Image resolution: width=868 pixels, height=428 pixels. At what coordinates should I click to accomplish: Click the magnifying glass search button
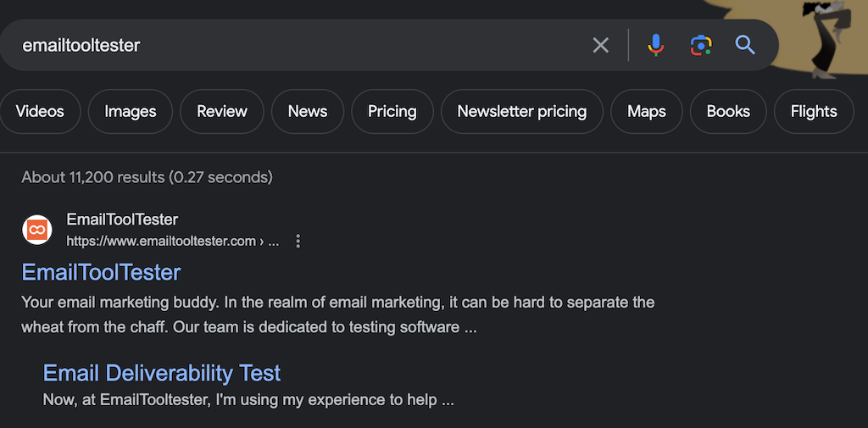(745, 45)
